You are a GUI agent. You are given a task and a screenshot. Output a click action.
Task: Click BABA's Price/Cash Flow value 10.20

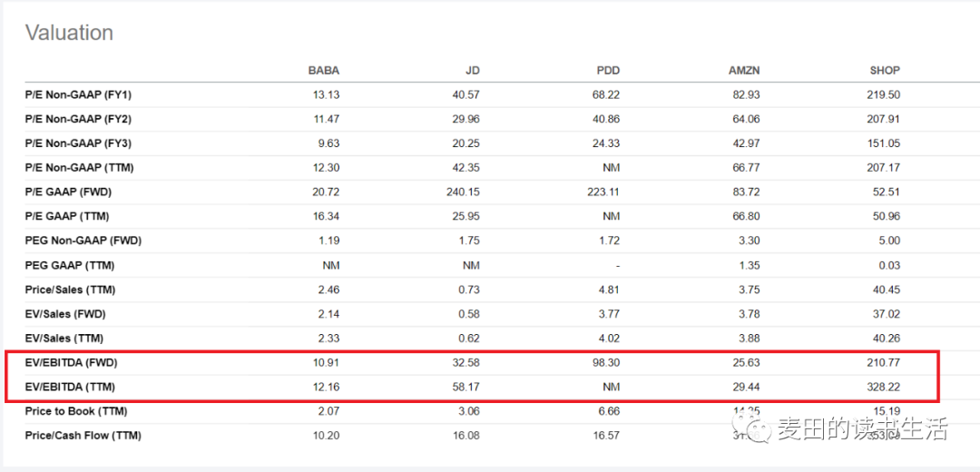coord(327,436)
